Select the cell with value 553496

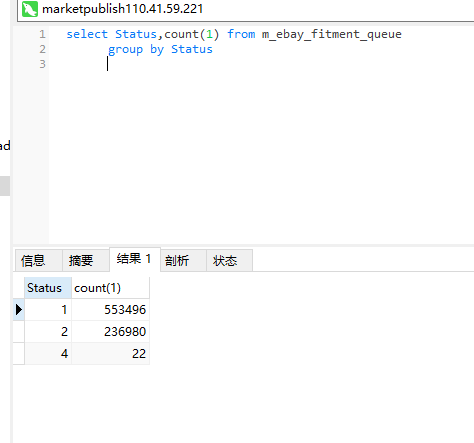(x=110, y=310)
